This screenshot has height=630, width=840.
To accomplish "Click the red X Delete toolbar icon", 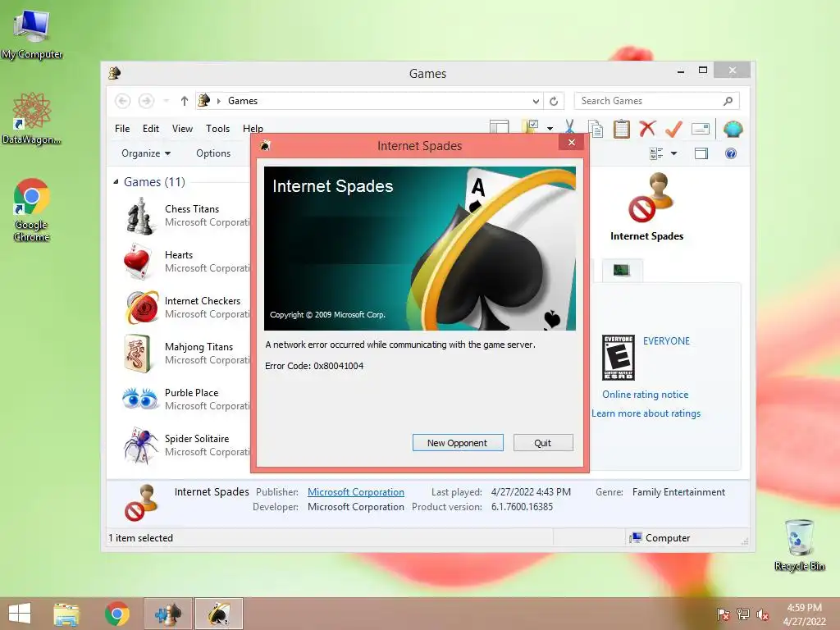I will [x=648, y=129].
